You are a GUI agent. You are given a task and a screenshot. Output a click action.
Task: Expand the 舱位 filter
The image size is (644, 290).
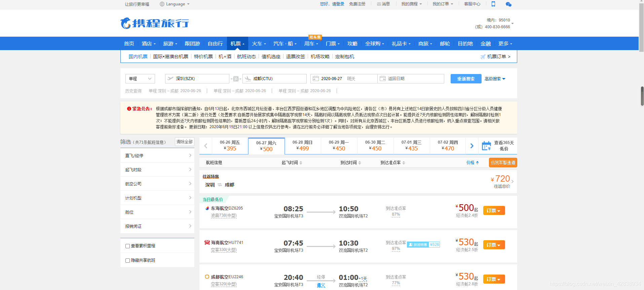[x=157, y=212]
